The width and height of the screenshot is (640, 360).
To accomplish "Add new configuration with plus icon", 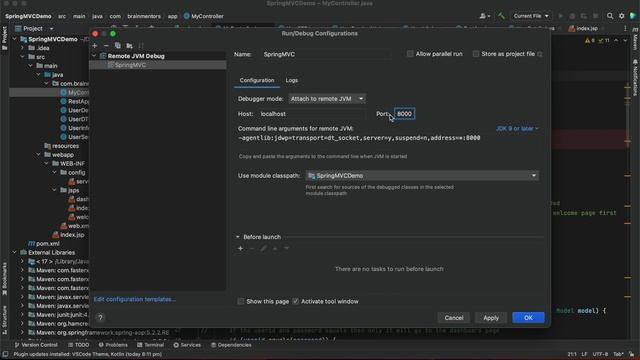I will coord(95,46).
